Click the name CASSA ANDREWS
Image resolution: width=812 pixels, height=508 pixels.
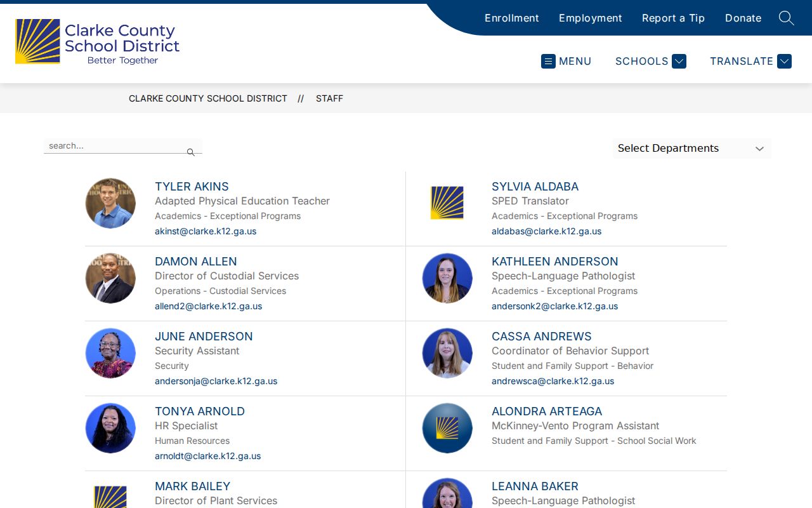pos(541,337)
